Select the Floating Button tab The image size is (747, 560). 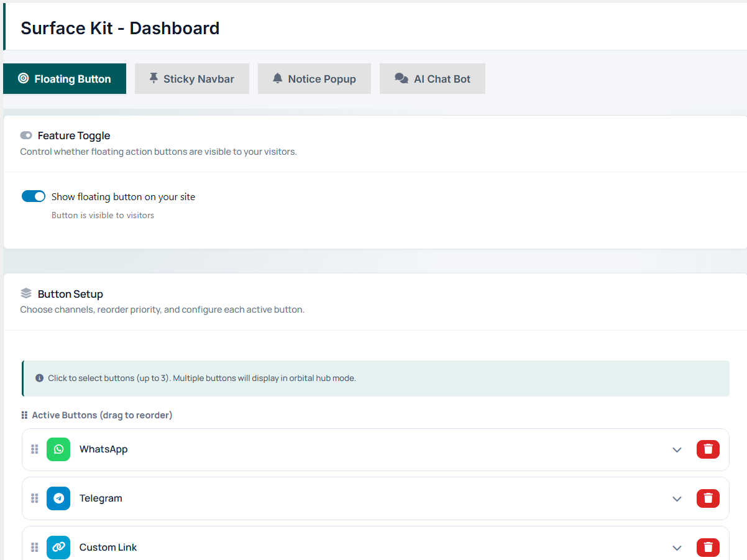(x=65, y=79)
